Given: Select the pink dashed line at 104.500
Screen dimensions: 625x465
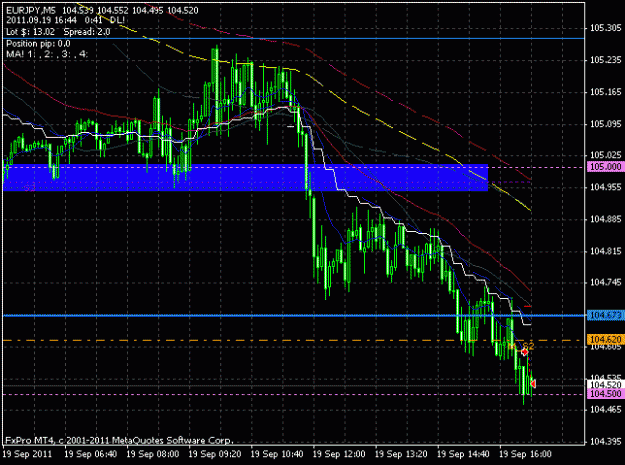Looking at the screenshot, I should [x=294, y=394].
